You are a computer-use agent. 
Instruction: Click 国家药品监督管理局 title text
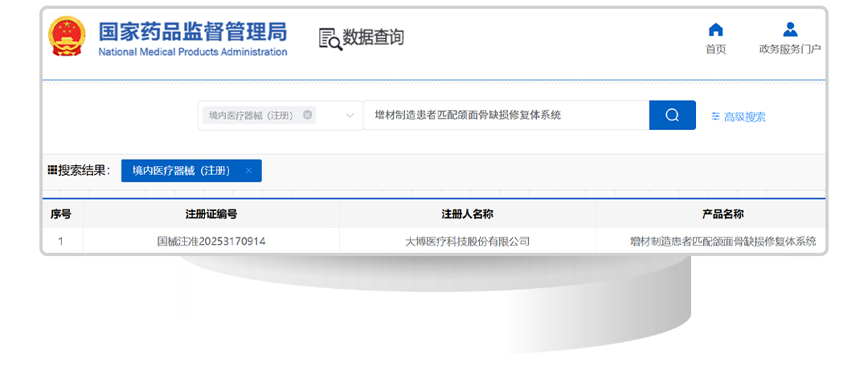[x=193, y=32]
